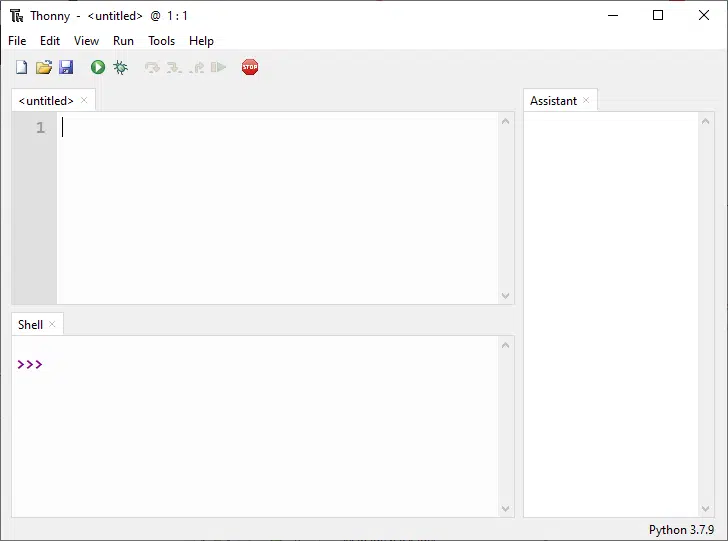The width and height of the screenshot is (728, 541).
Task: Open the Tools menu
Action: (161, 41)
